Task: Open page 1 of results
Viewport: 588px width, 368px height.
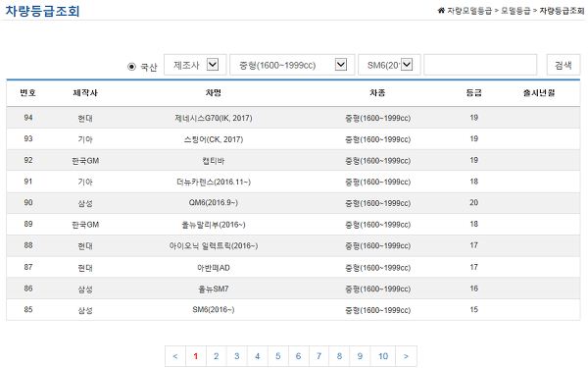Action: 195,356
